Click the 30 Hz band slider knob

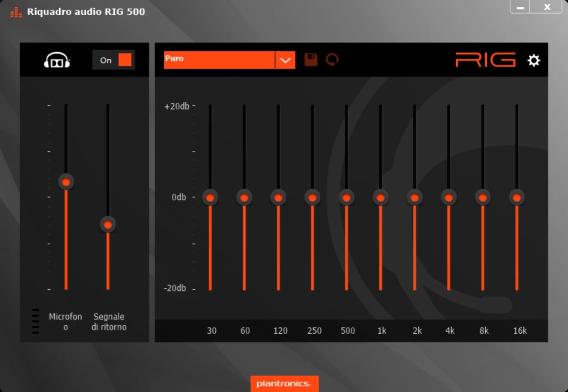[210, 197]
